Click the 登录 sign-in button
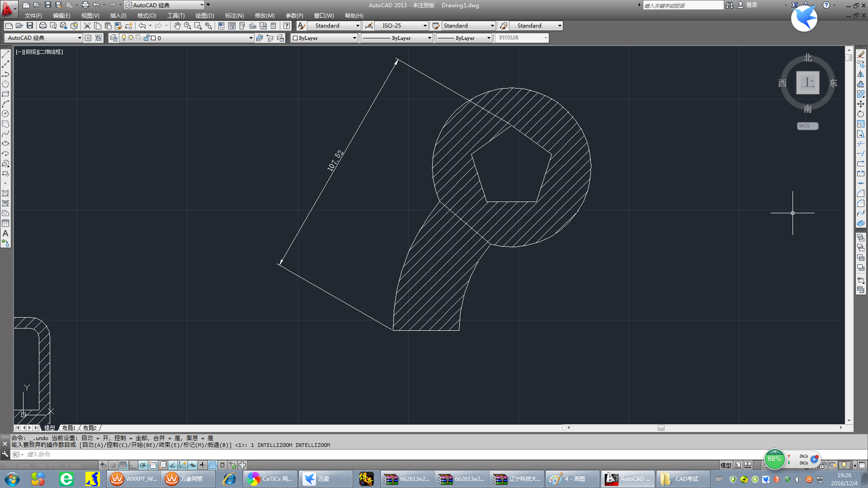The image size is (868, 488). (751, 5)
